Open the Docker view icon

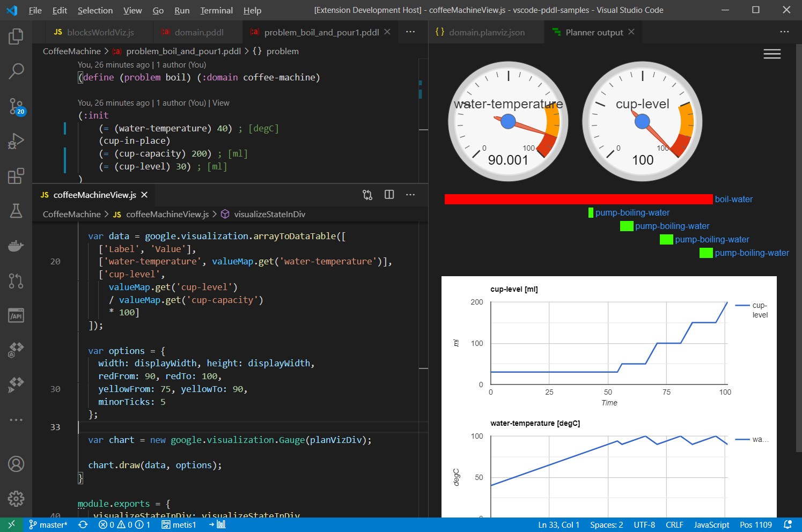16,246
